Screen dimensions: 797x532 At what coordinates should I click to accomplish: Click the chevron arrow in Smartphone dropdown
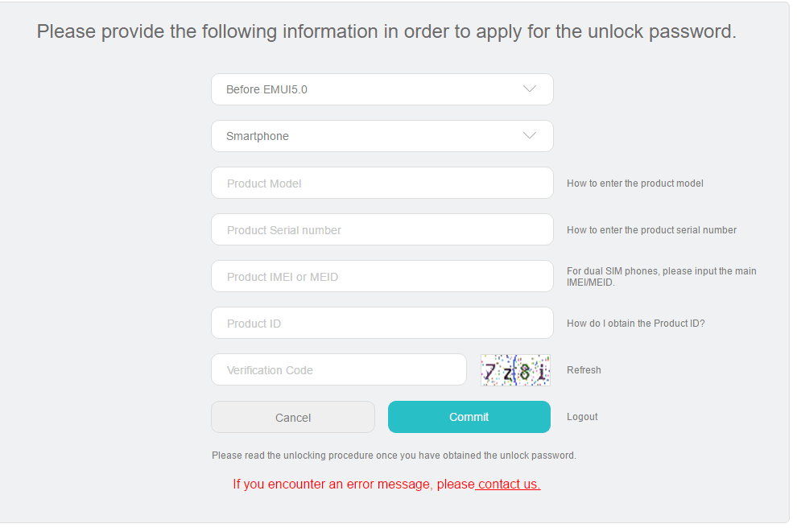pyautogui.click(x=530, y=136)
